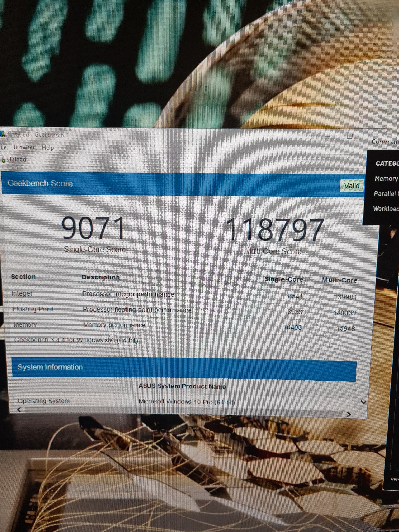Select Integer single-core value 8541
Image resolution: width=399 pixels, height=532 pixels.
295,296
